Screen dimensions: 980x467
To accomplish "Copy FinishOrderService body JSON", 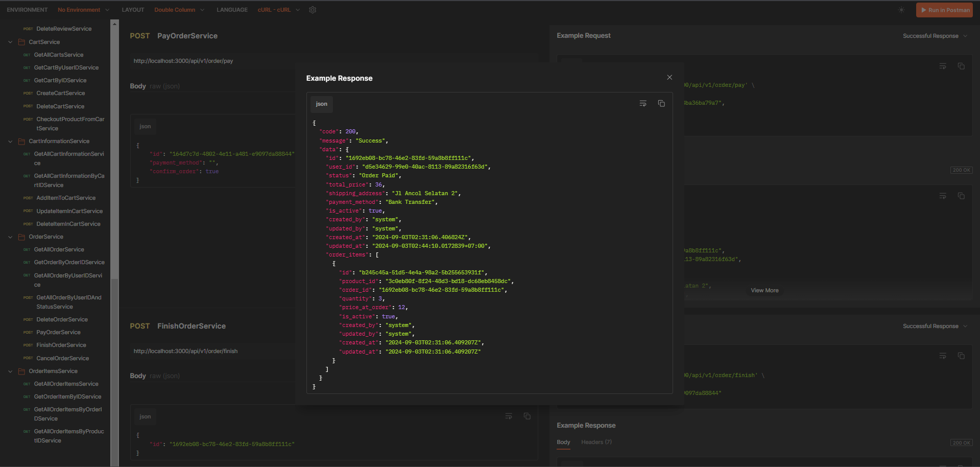I will click(x=527, y=416).
